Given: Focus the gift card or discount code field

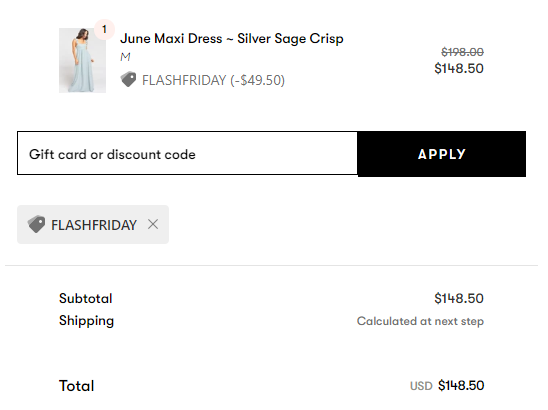Looking at the screenshot, I should click(187, 153).
